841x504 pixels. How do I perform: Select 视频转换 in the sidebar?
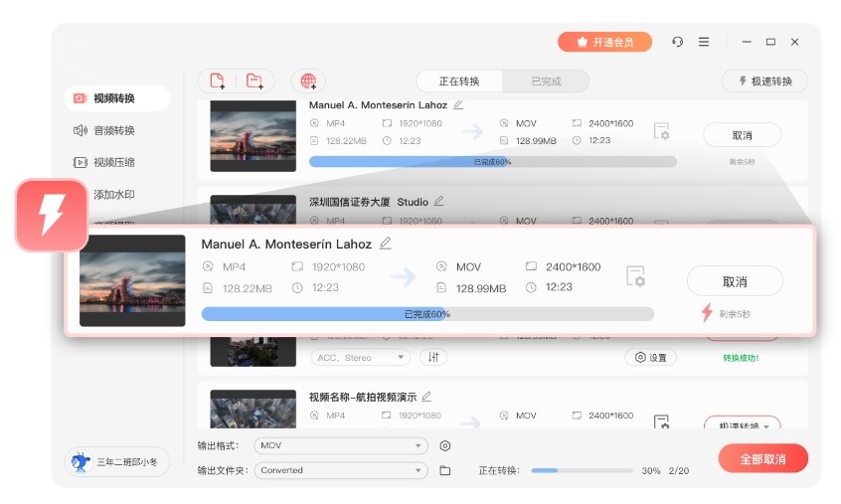click(117, 98)
